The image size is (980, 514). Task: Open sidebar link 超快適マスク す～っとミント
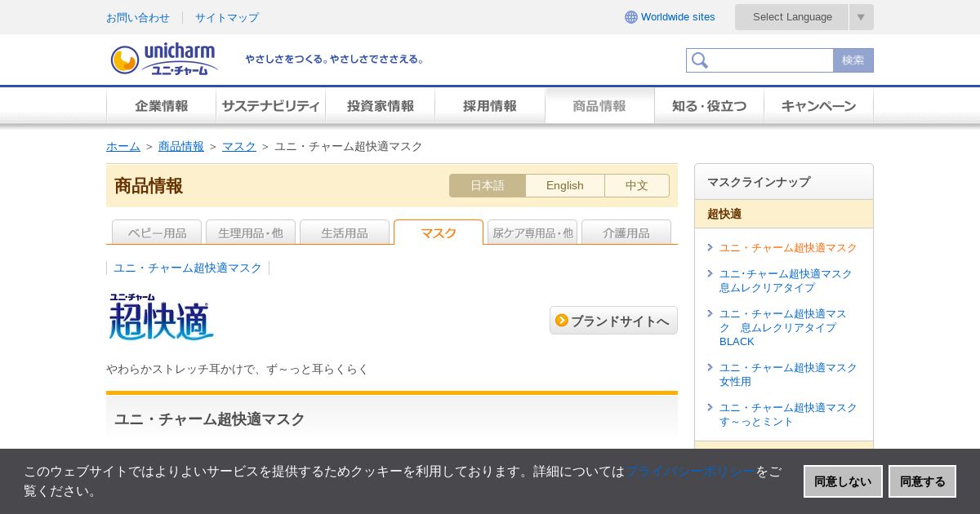tap(788, 414)
